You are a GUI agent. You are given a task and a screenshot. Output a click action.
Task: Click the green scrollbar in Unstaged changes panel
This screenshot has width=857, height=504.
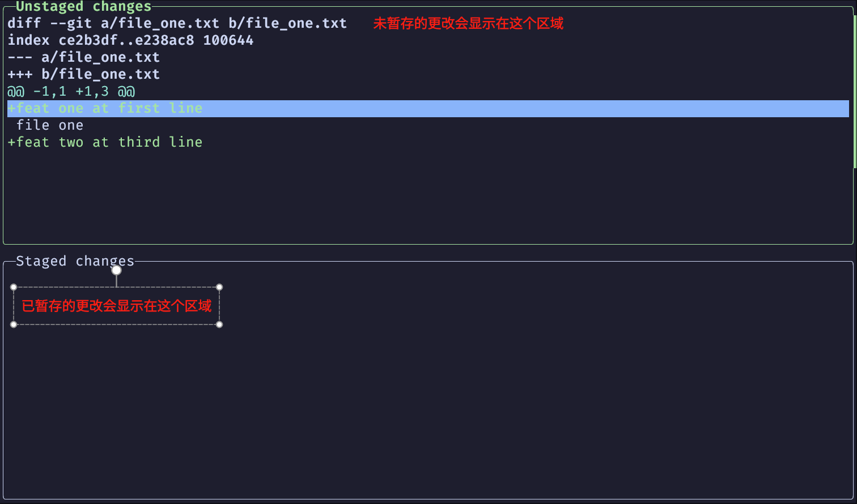(854, 91)
